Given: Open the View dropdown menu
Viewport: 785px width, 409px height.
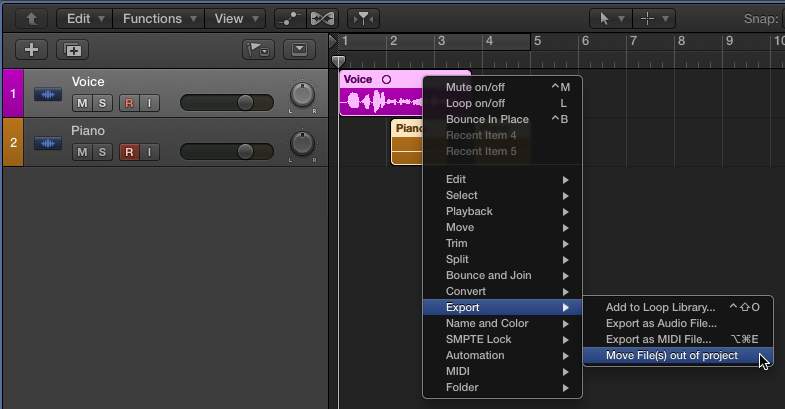Looking at the screenshot, I should pos(235,19).
